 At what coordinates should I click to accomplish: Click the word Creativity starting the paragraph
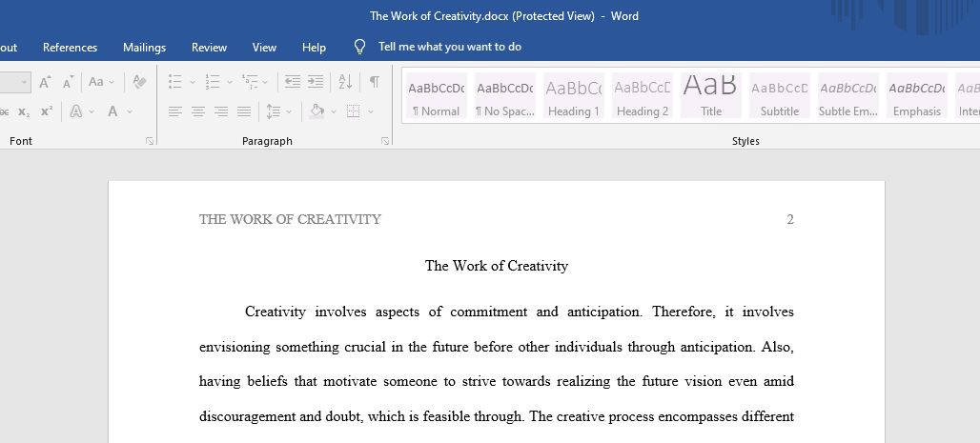click(x=275, y=312)
